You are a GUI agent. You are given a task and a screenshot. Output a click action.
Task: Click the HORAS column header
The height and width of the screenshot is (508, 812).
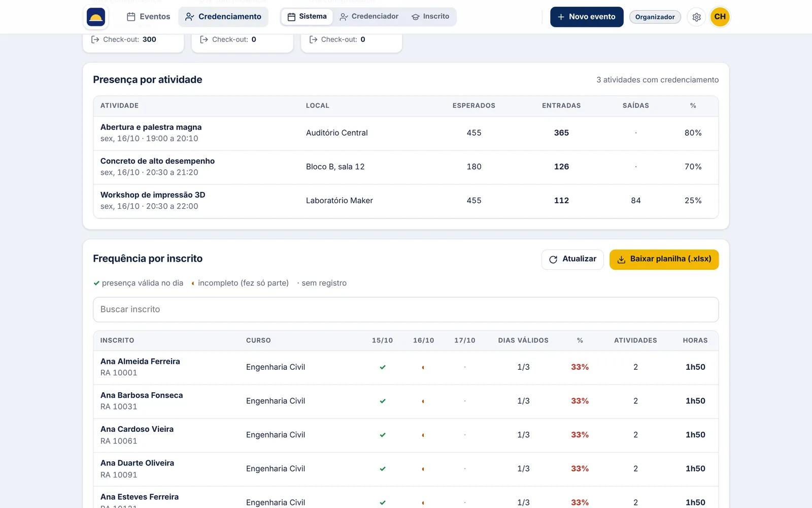click(x=695, y=340)
